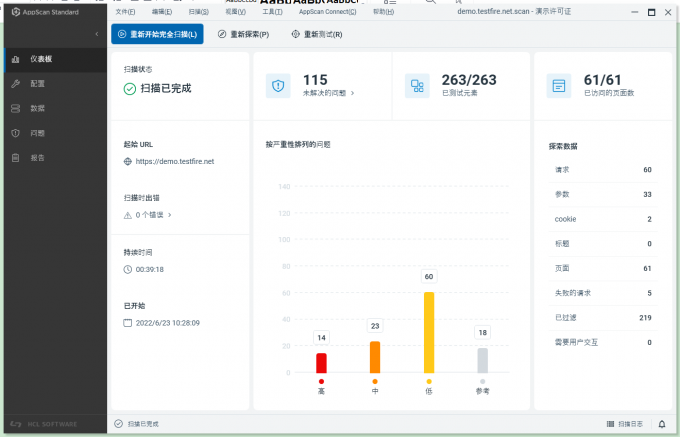Open the 数据 data icon in sidebar

tap(15, 108)
